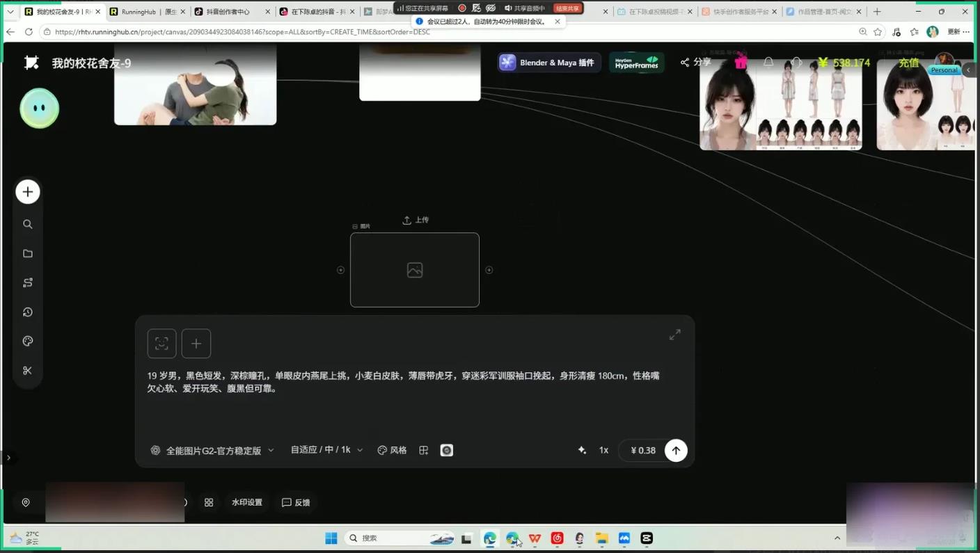Click the 分享 share button

[x=695, y=62]
